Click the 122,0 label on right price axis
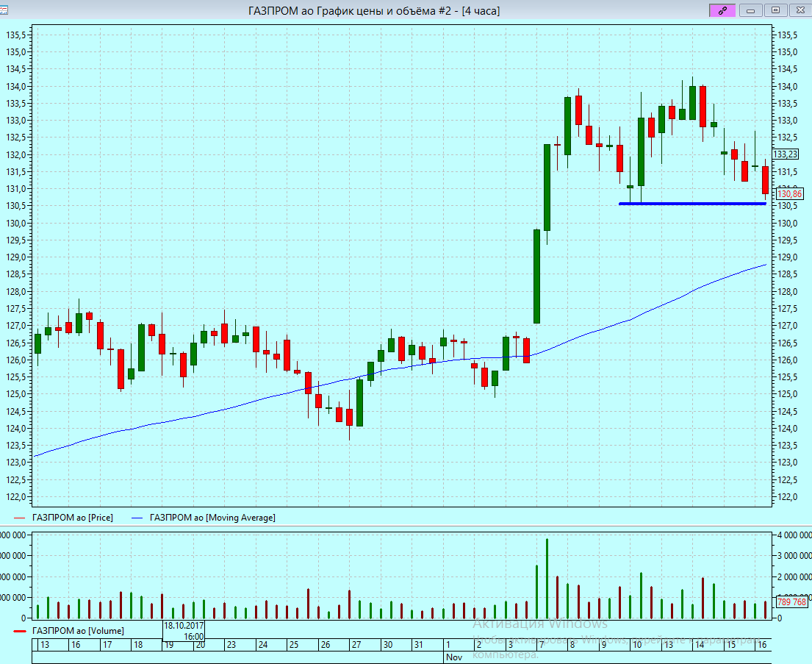Screen dimensions: 812x664 pyautogui.click(x=788, y=496)
